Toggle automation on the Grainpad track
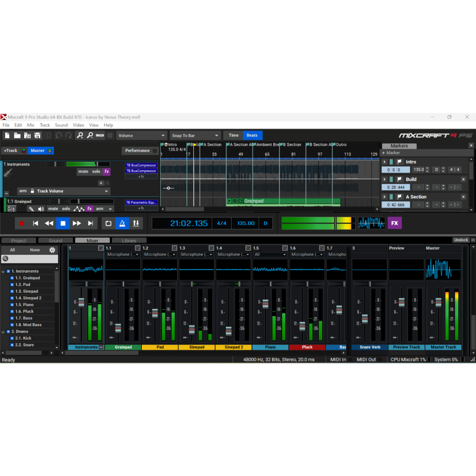 (x=79, y=209)
